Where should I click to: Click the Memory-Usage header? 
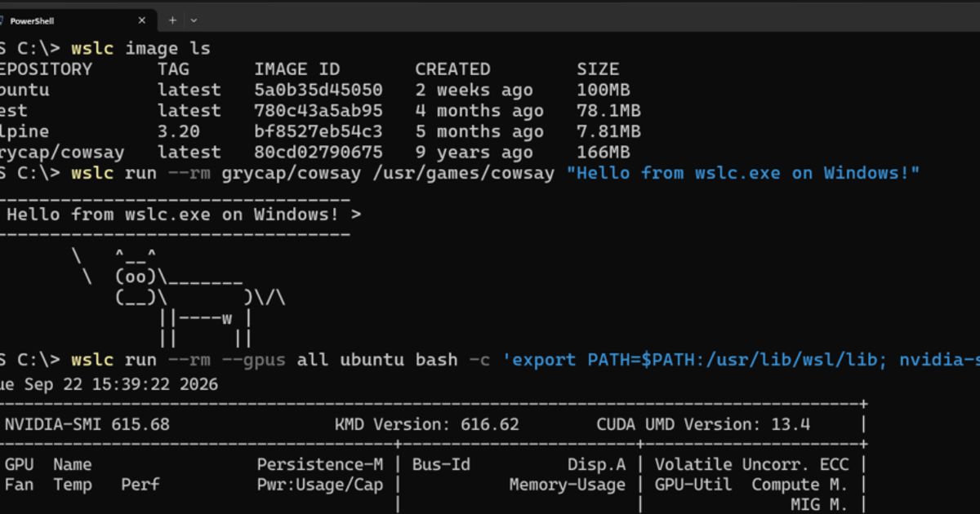(x=568, y=485)
